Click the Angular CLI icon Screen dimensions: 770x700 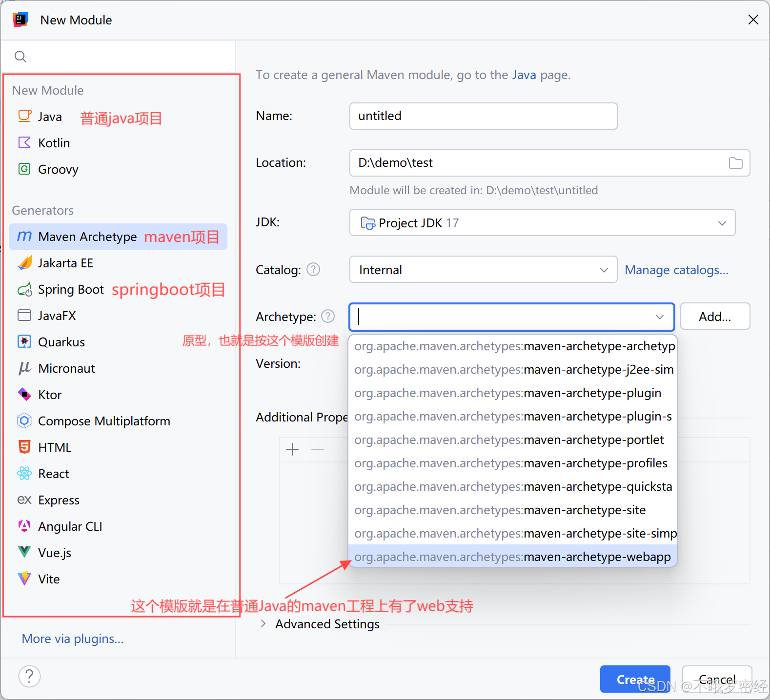[x=24, y=526]
